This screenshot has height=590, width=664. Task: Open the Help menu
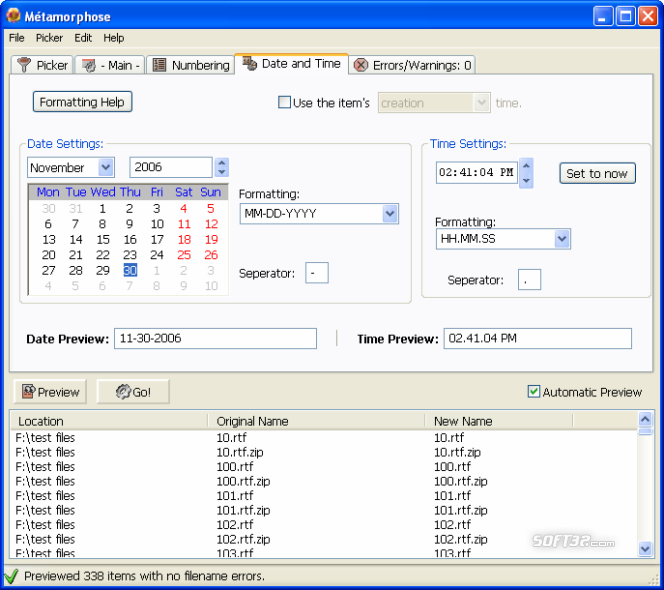(114, 38)
